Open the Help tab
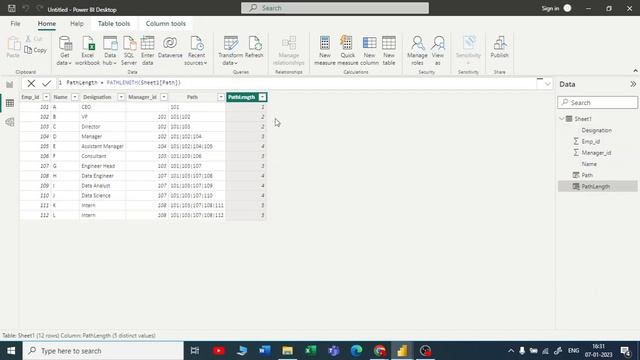 point(77,24)
